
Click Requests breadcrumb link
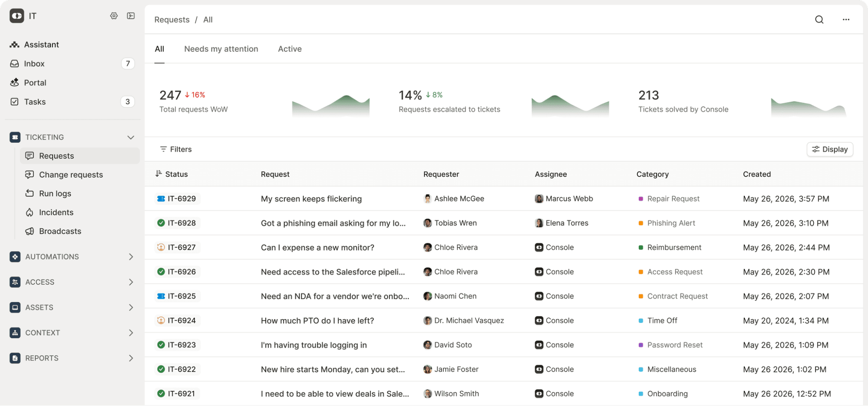[x=172, y=20]
